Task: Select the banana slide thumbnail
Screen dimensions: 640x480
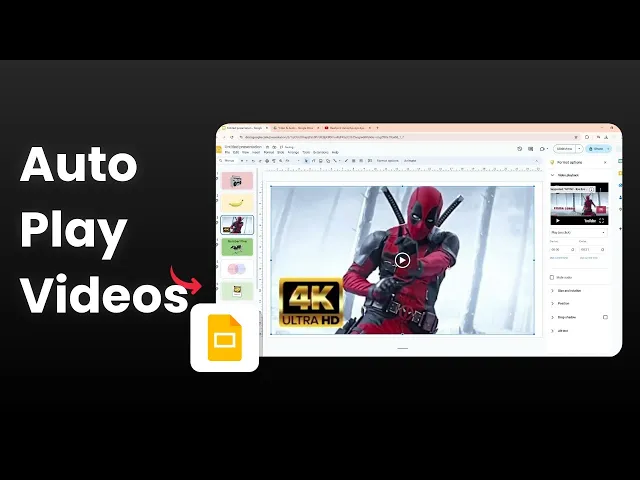Action: [237, 203]
